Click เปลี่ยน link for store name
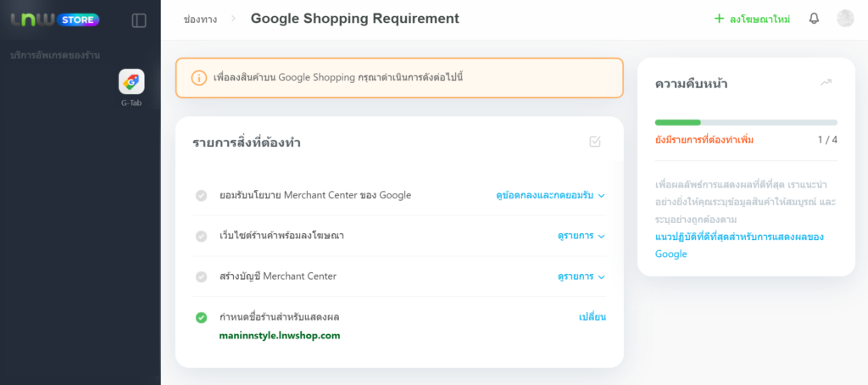Screen dimensions: 868x385 [x=592, y=317]
